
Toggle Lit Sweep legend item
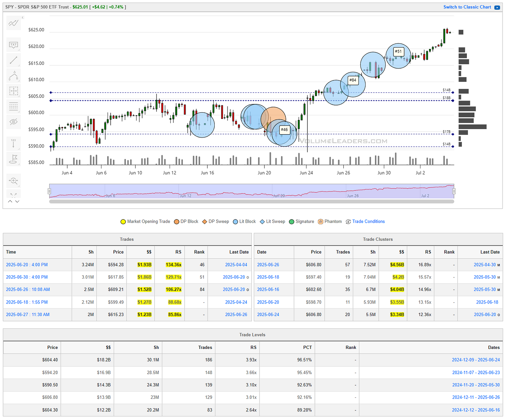coord(273,222)
